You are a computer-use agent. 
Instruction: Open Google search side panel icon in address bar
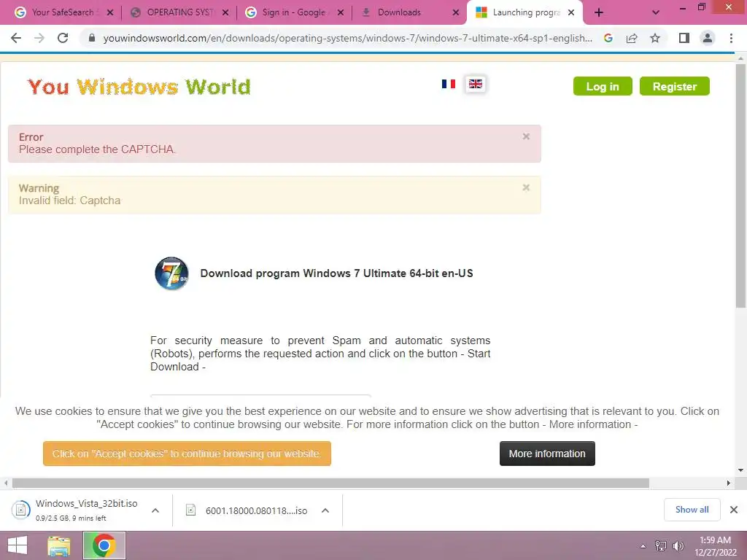(x=608, y=38)
